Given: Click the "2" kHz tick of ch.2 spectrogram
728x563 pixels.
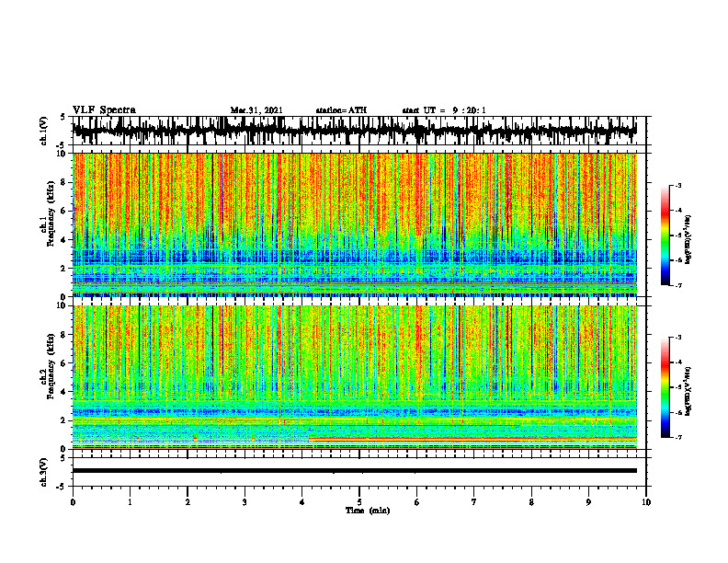Looking at the screenshot, I should 64,420.
